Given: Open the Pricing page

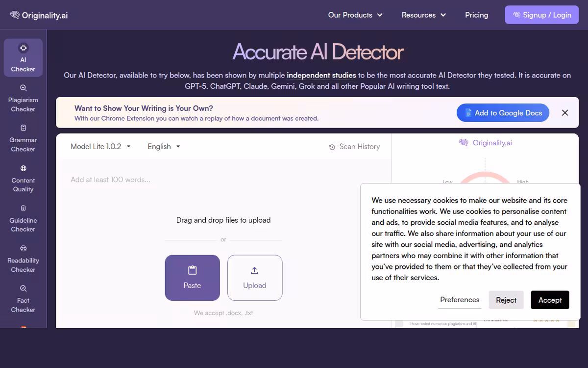Looking at the screenshot, I should [x=477, y=15].
